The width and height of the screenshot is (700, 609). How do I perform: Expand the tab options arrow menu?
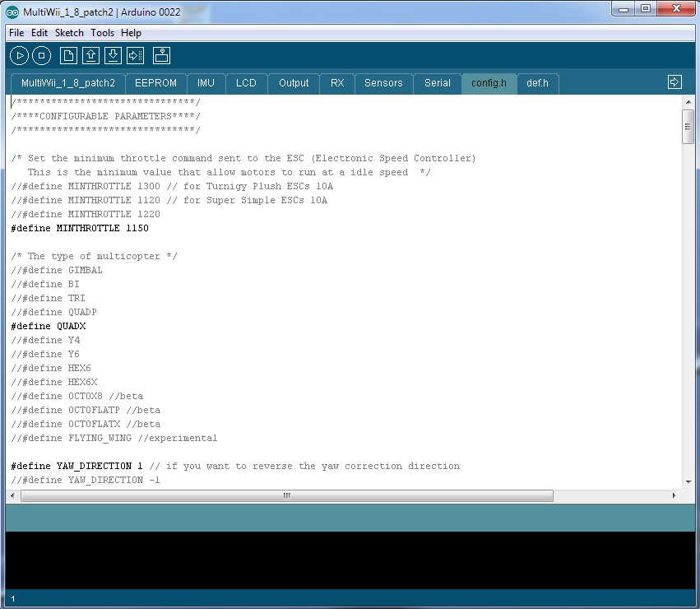click(675, 82)
